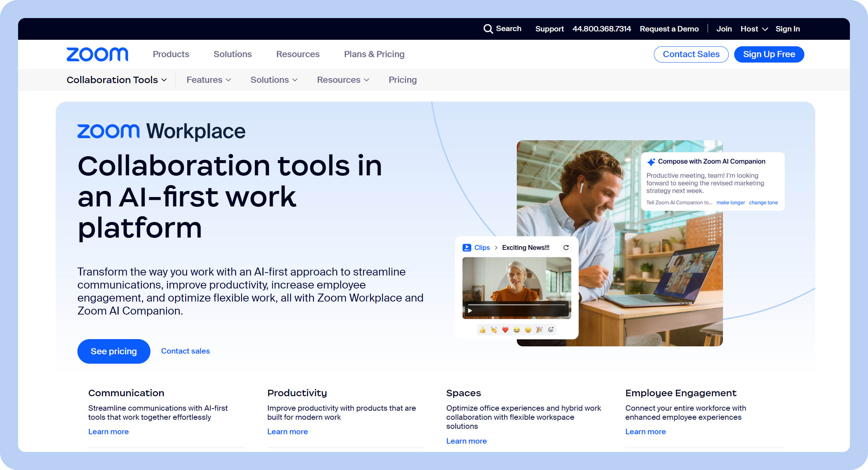
Task: Click the See pricing button
Action: click(114, 351)
